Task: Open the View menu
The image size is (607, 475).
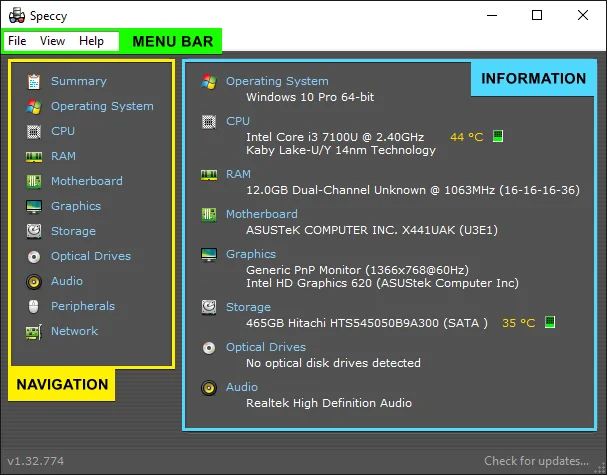Action: (52, 41)
